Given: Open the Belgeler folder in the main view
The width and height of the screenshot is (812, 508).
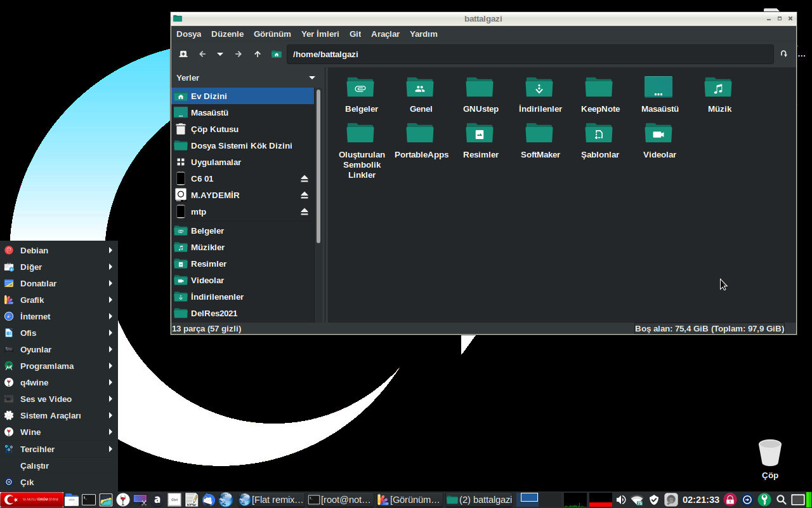Looking at the screenshot, I should pos(360,87).
